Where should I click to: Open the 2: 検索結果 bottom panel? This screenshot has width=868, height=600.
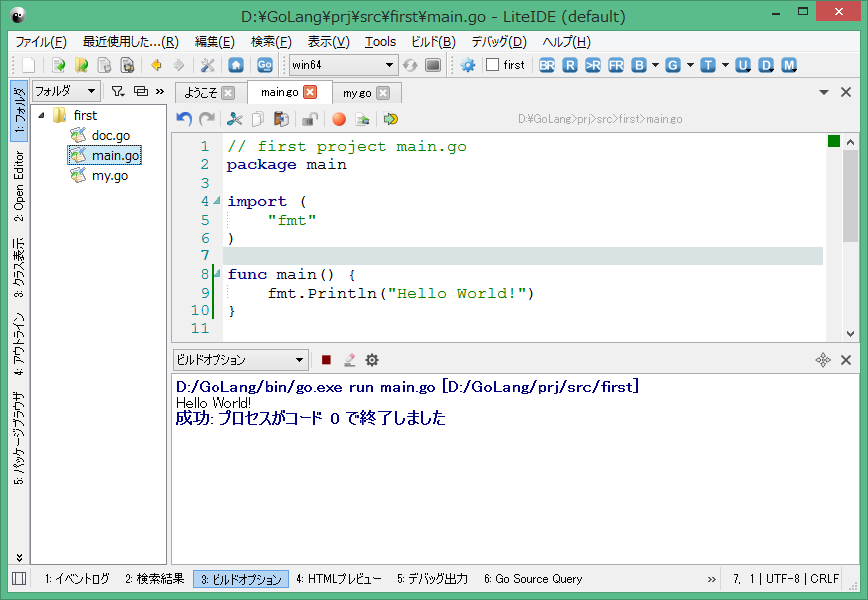tap(155, 579)
